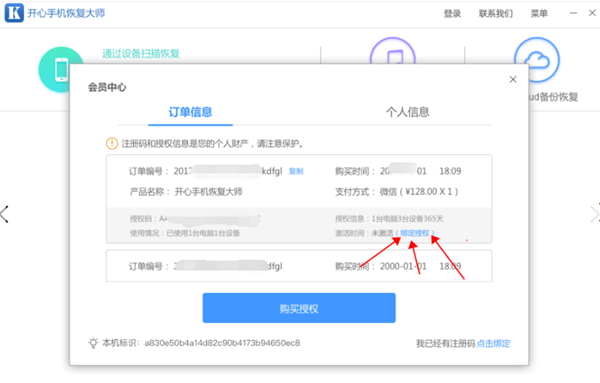Viewport: 600px width, 383px height.
Task: Click the first order's 订单编号 value
Action: (228, 171)
